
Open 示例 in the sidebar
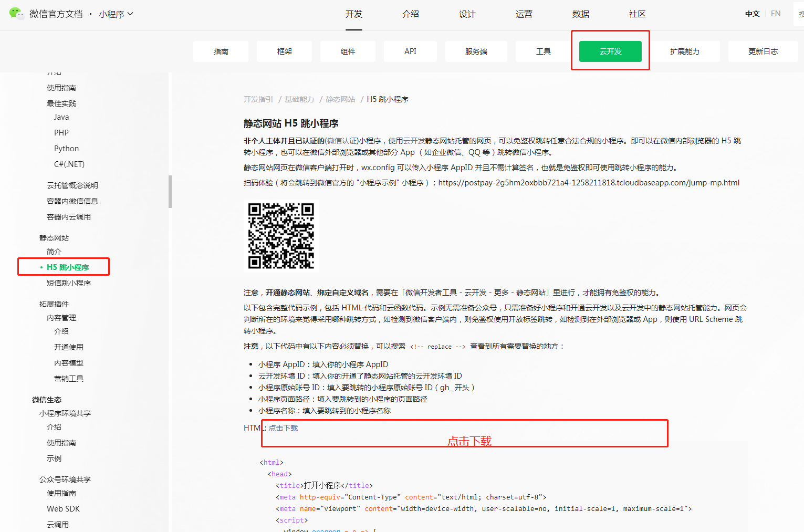(x=54, y=458)
